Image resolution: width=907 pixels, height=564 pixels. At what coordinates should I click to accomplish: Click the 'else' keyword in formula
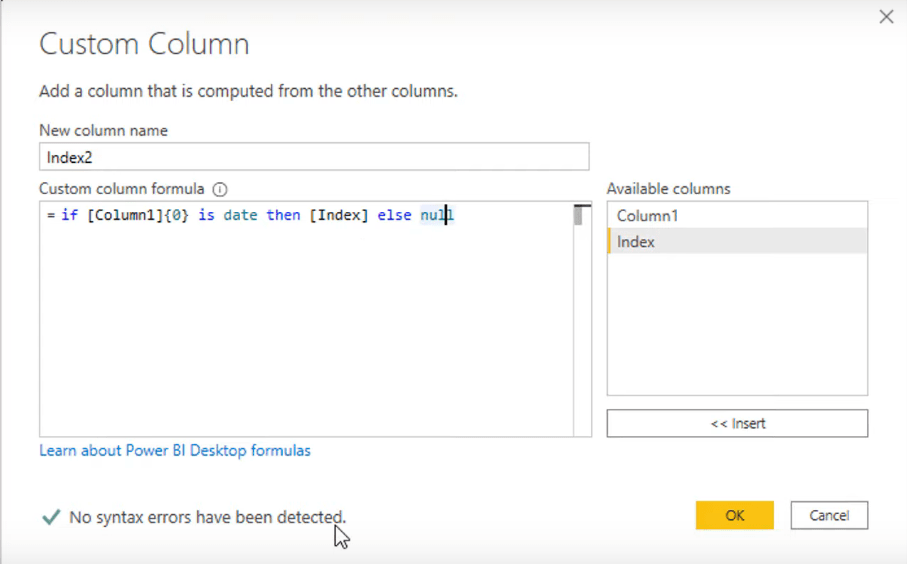pyautogui.click(x=394, y=215)
